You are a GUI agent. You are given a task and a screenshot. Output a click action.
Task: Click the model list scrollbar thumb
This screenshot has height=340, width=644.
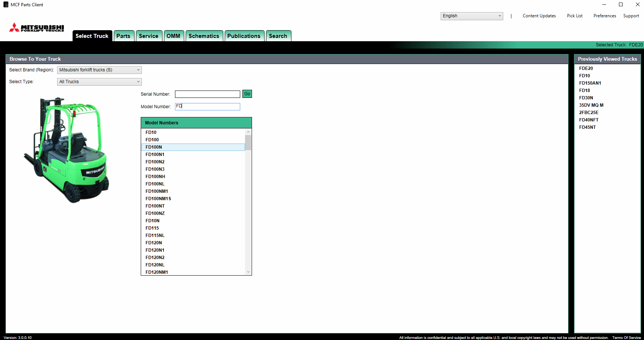point(248,143)
